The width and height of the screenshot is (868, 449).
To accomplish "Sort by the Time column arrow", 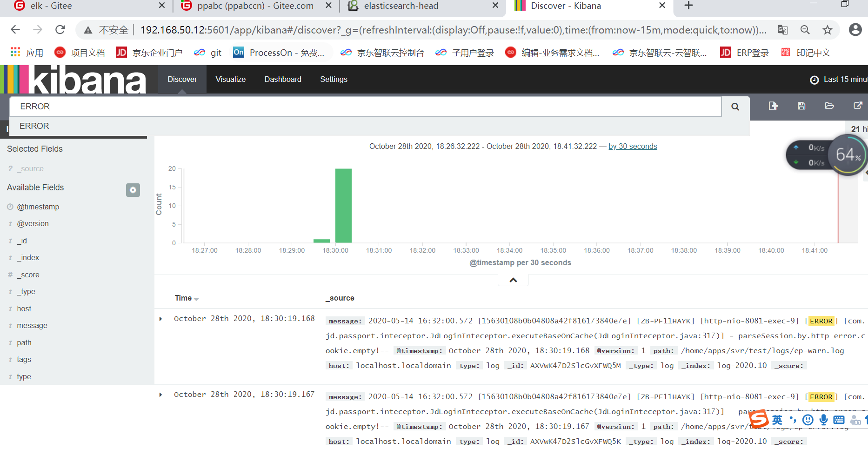I will tap(196, 299).
